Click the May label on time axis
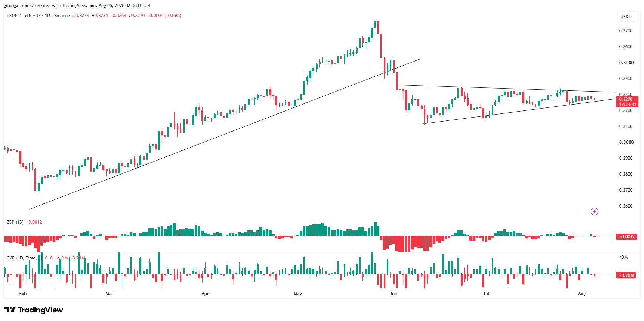644x321 pixels. 298,294
